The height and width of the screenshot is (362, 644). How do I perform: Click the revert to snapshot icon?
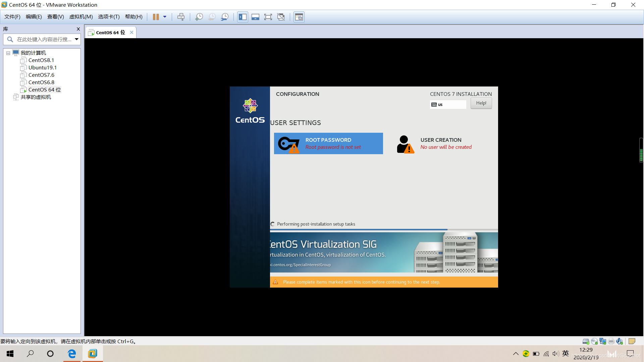point(212,17)
